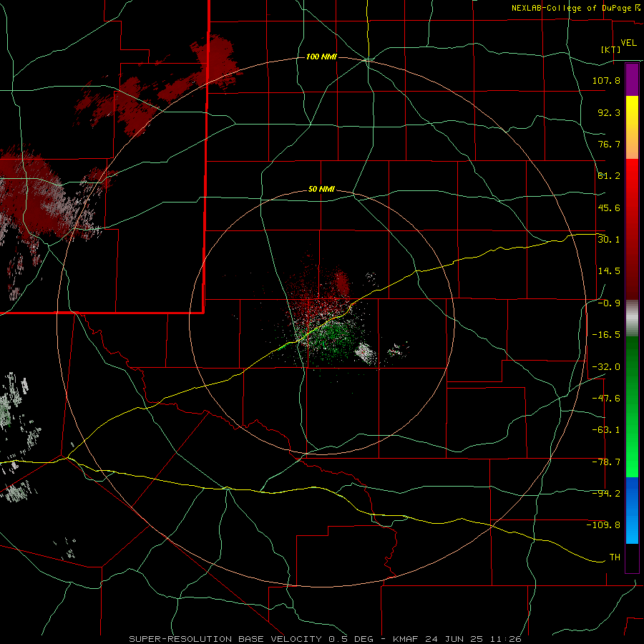Click the 14.5 velocity scale value
The width and height of the screenshot is (644, 644).
point(609,271)
